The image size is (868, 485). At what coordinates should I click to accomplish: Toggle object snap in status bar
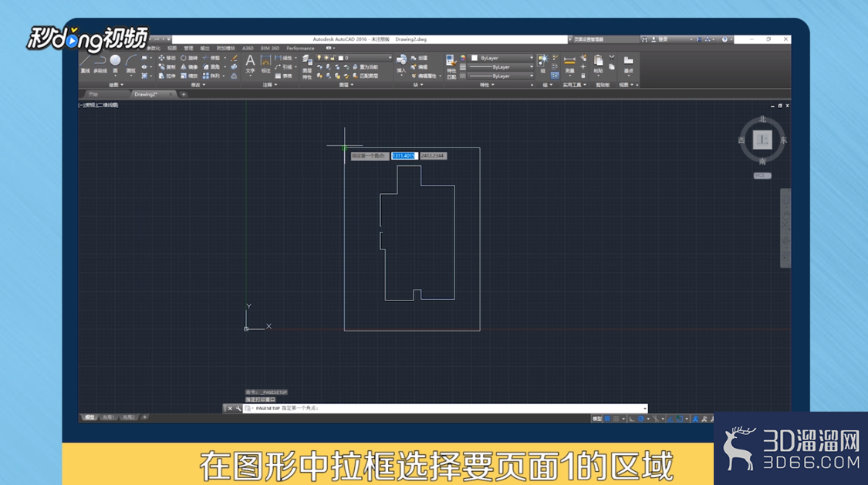point(679,419)
